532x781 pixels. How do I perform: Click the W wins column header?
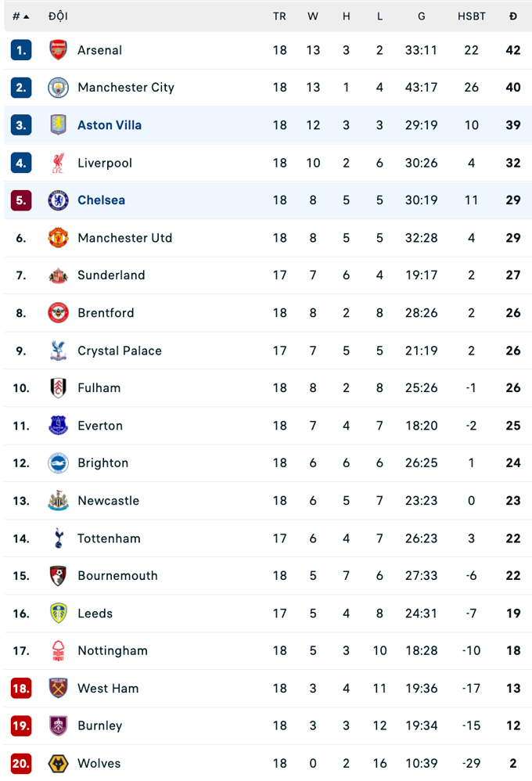[x=313, y=16]
